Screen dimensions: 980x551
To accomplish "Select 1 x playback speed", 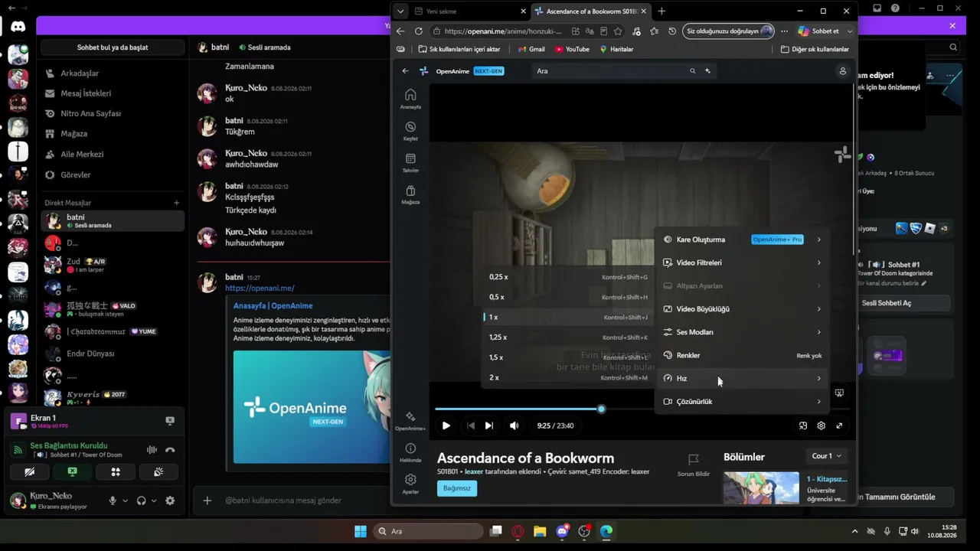I will pos(568,317).
